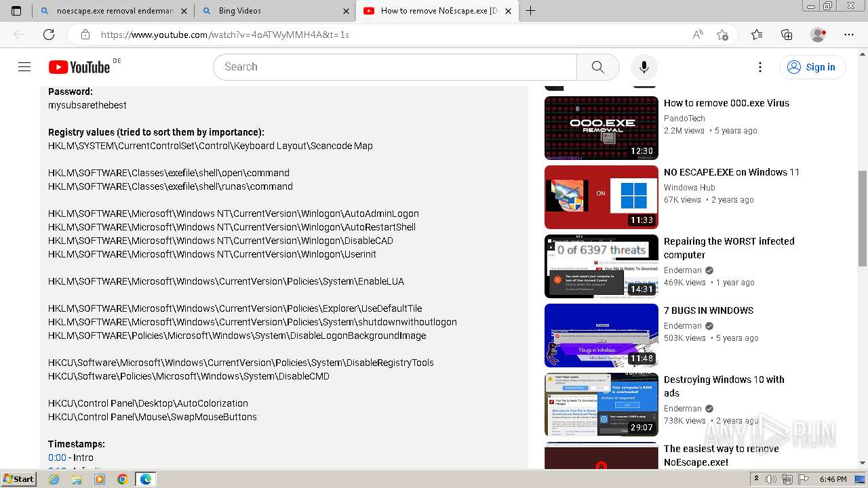This screenshot has width=868, height=488.
Task: Open network icon in system tray
Action: point(788,479)
